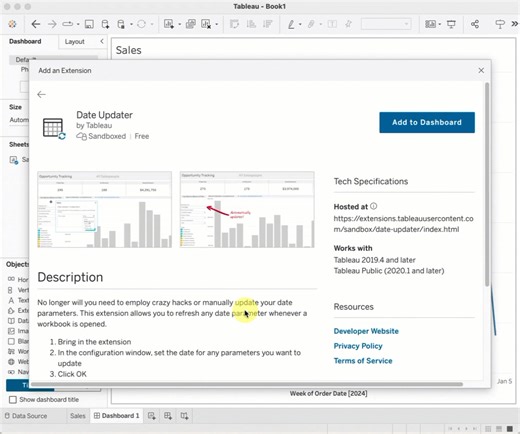Close the Add an Extension dialog
This screenshot has width=520, height=434.
[481, 70]
